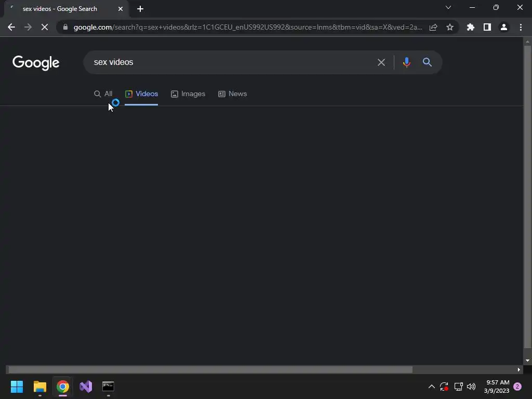Click the vertical scrollbar thumb
The image size is (532, 399).
click(x=527, y=197)
